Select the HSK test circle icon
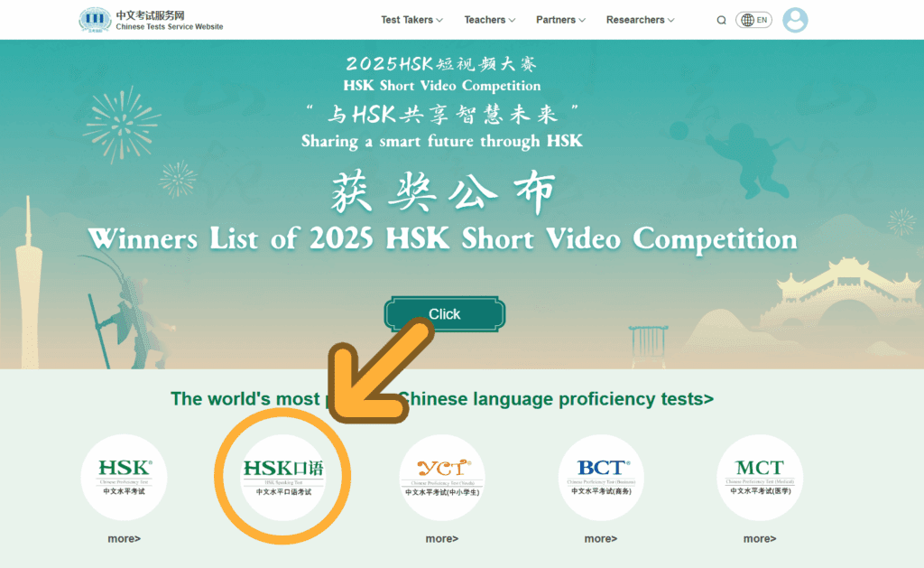 (125, 477)
